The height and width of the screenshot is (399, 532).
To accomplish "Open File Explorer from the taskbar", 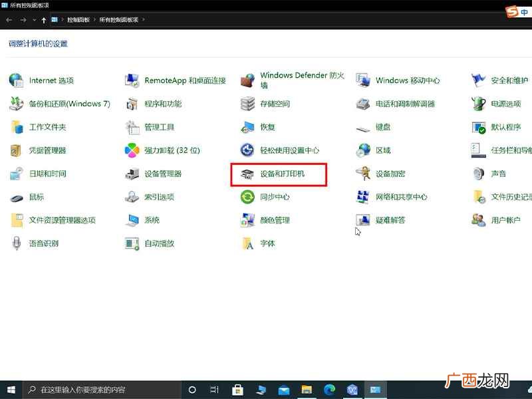I will coord(307,390).
